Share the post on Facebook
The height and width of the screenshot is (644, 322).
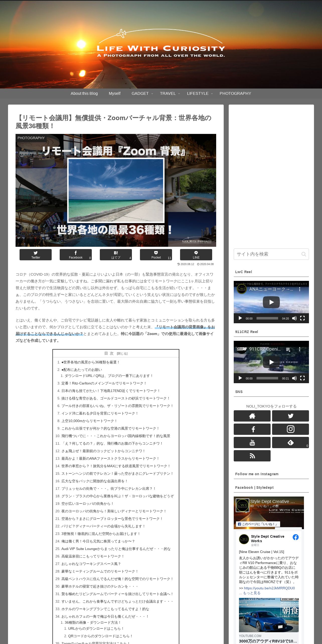[x=76, y=255]
